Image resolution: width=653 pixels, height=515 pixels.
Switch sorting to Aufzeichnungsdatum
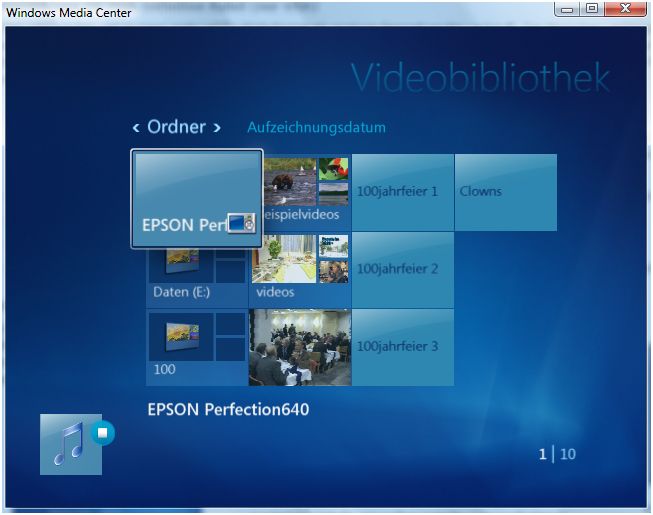(317, 127)
